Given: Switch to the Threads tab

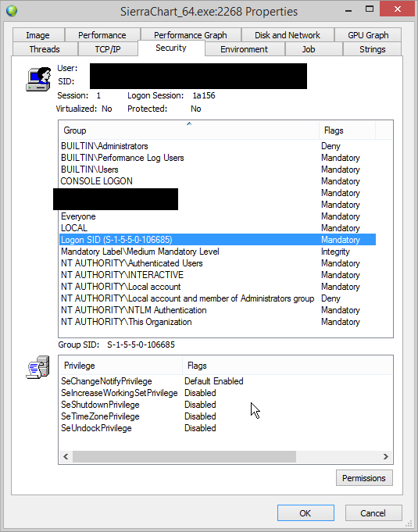Looking at the screenshot, I should [x=45, y=49].
